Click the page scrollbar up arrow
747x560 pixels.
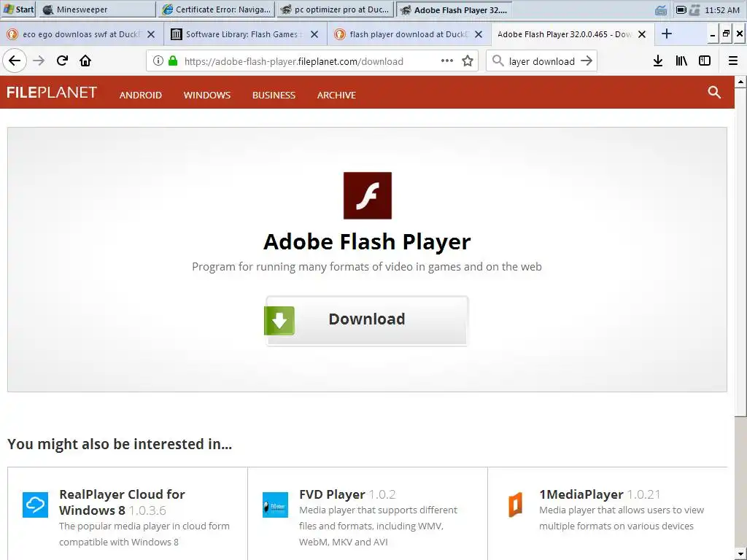740,82
